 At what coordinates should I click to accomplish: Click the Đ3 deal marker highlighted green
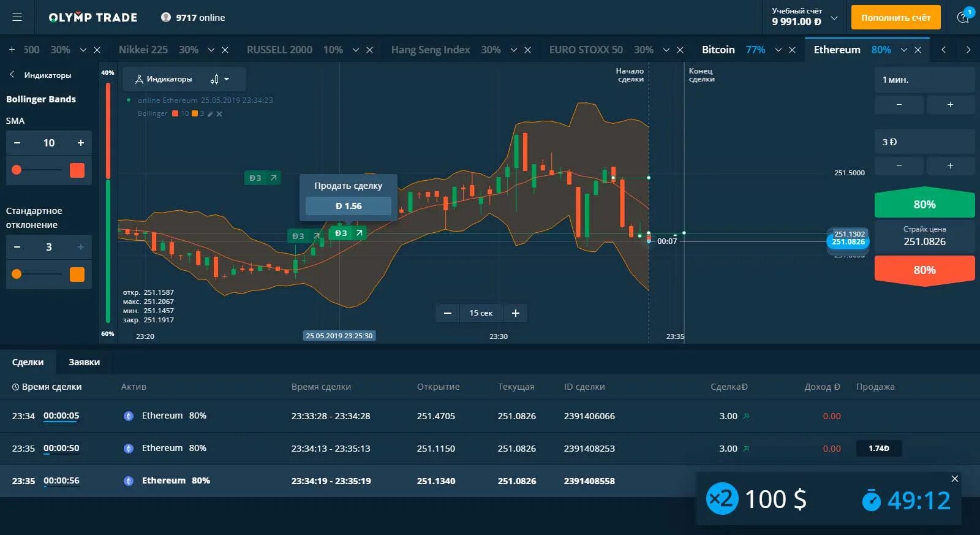(348, 233)
